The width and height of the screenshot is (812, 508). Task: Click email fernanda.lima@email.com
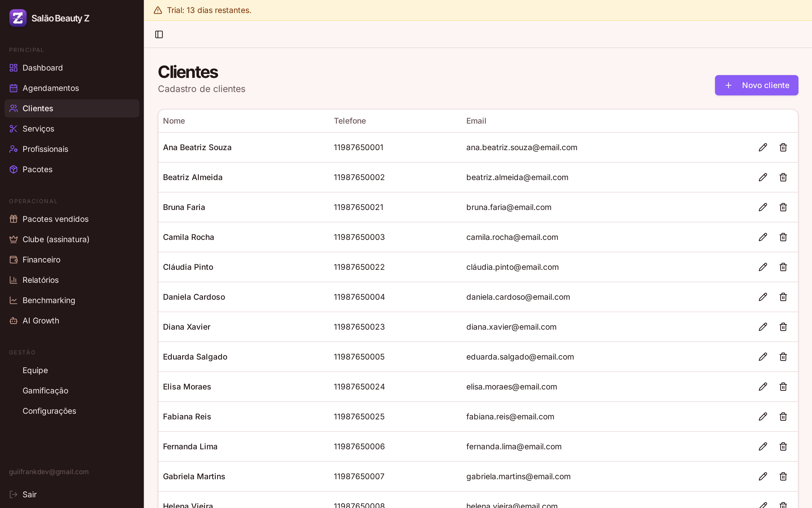coord(514,446)
